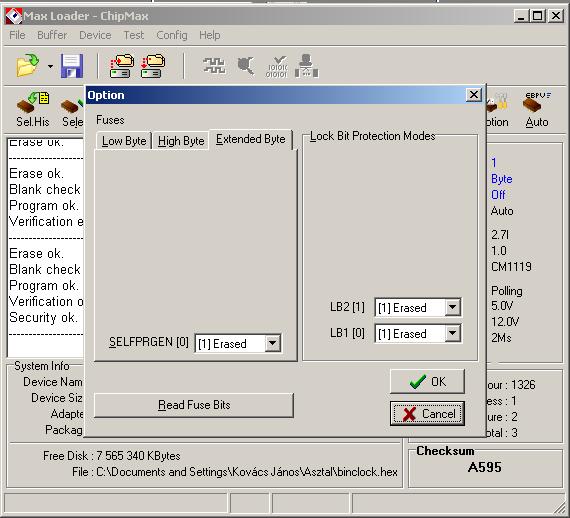The height and width of the screenshot is (518, 570).
Task: Click the binary digits checkmark icon
Action: pyautogui.click(x=277, y=67)
